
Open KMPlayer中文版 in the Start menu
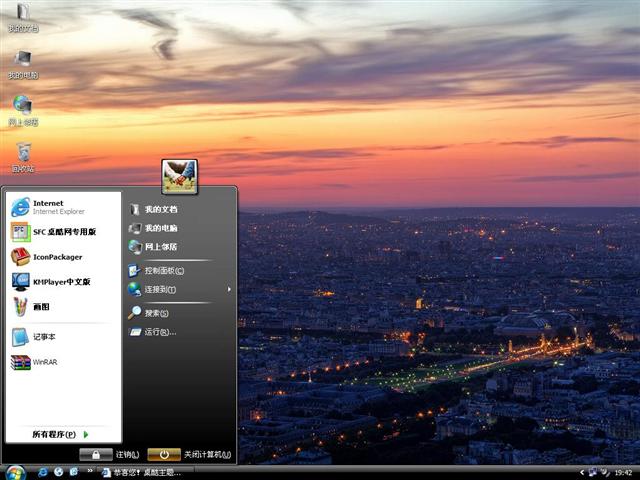click(60, 282)
